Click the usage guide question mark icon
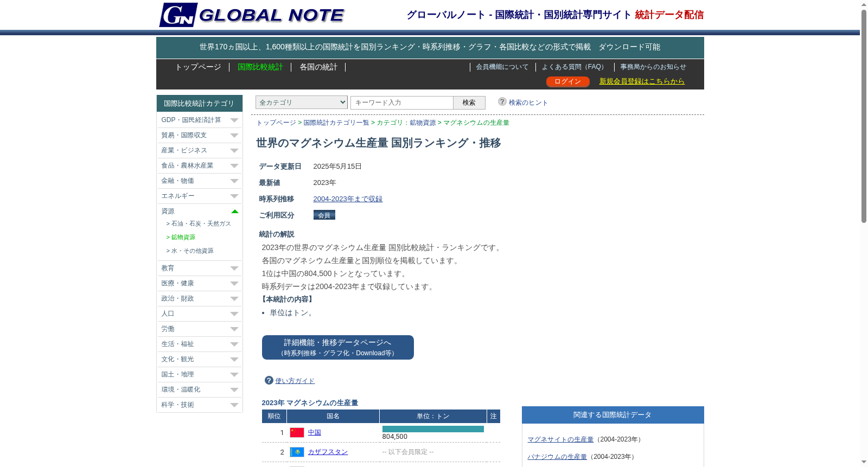 pos(269,380)
